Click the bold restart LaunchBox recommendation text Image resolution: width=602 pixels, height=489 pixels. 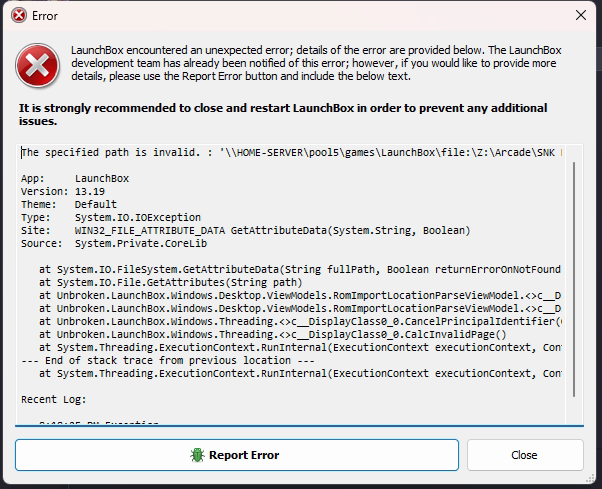(x=283, y=114)
